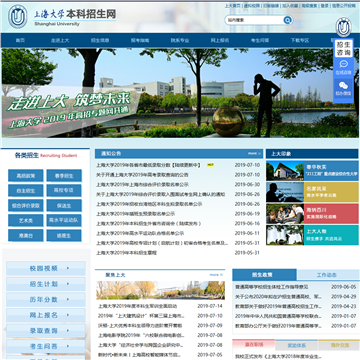360x360 pixels.
Task: Click the red 海纳百川 card
Action: click(331, 213)
